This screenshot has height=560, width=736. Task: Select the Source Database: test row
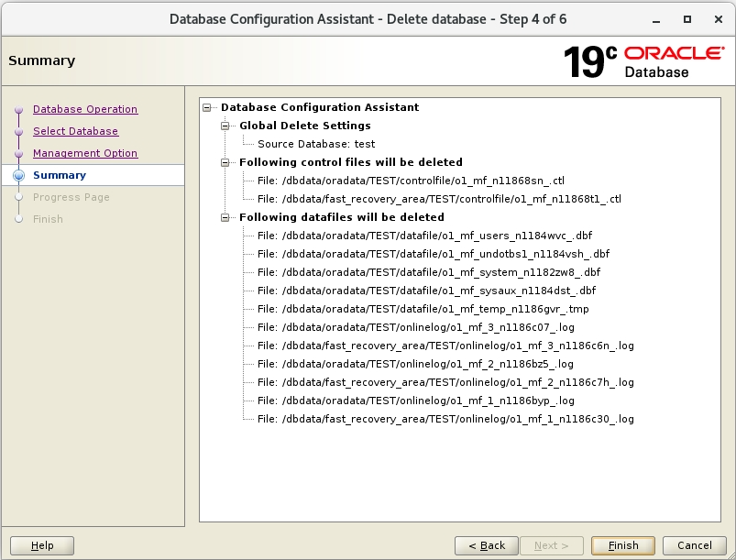click(316, 144)
